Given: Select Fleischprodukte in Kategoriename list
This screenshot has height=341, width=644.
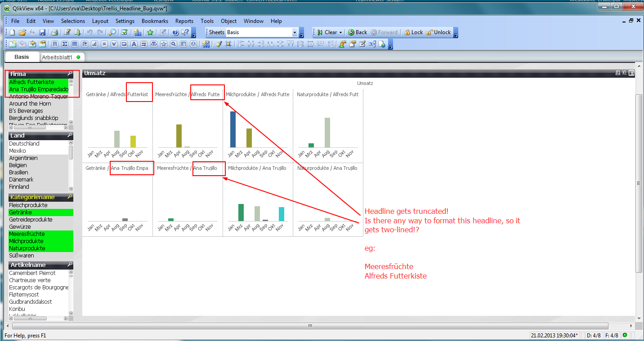Looking at the screenshot, I should (x=41, y=205).
